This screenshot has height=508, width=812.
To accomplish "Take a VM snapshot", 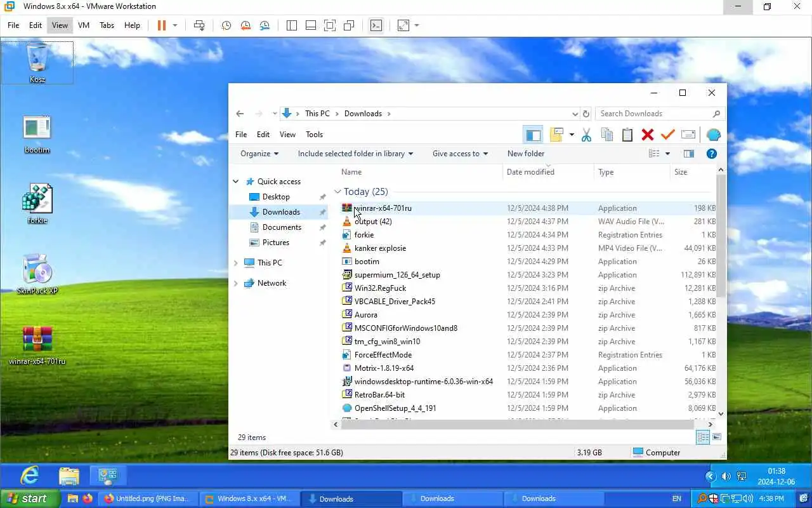I will click(x=226, y=25).
